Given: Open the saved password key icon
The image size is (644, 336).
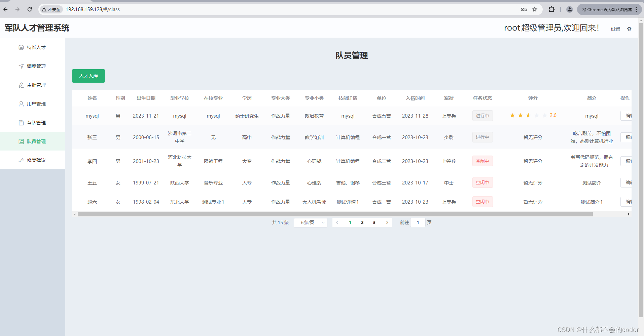Looking at the screenshot, I should pos(524,9).
